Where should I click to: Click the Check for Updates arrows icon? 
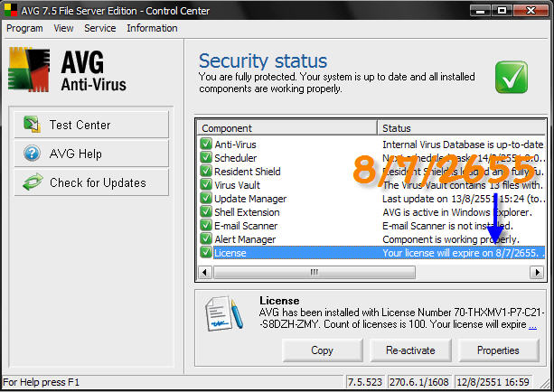(33, 182)
